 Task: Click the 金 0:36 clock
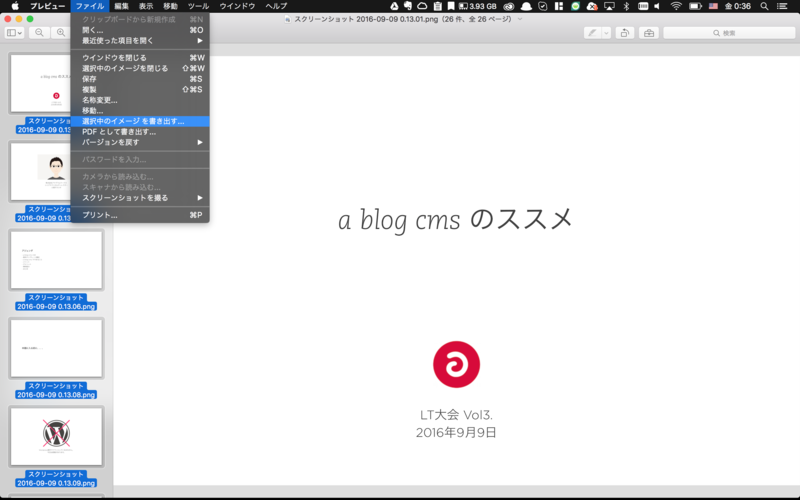click(738, 6)
